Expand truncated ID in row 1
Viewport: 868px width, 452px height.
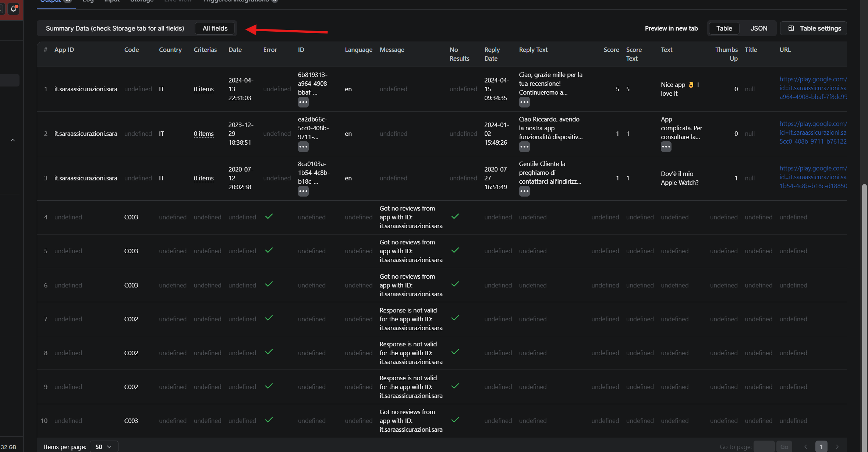coord(303,102)
